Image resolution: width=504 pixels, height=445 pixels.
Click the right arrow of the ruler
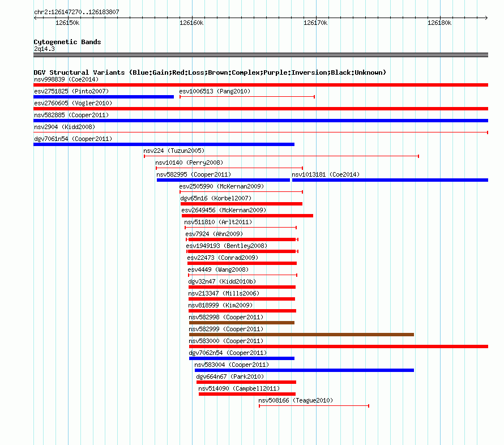[486, 18]
